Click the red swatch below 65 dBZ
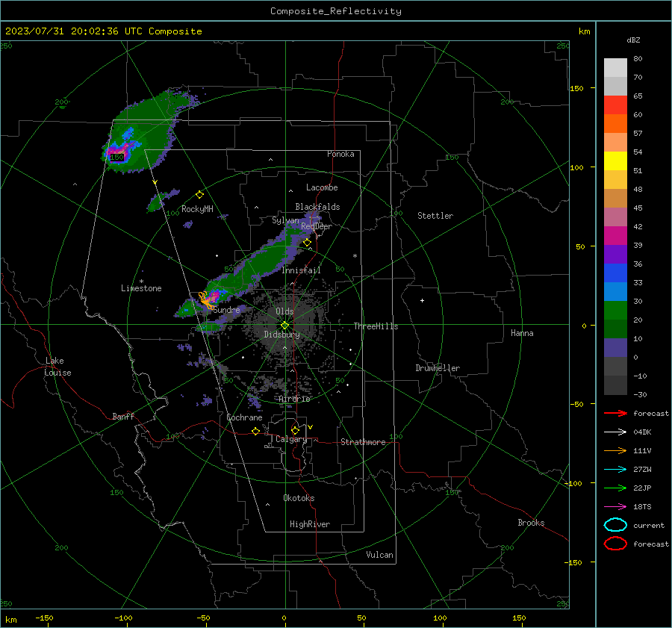This screenshot has height=628, width=672. [x=615, y=105]
